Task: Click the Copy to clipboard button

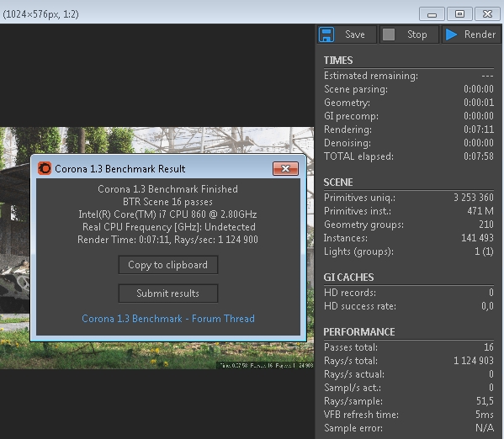Action: (168, 265)
